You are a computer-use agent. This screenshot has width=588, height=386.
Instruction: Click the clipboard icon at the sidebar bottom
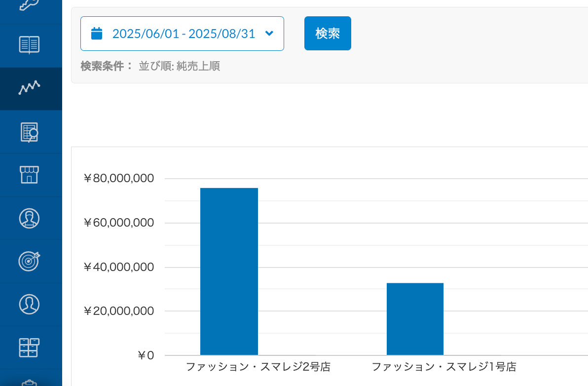[x=29, y=383]
